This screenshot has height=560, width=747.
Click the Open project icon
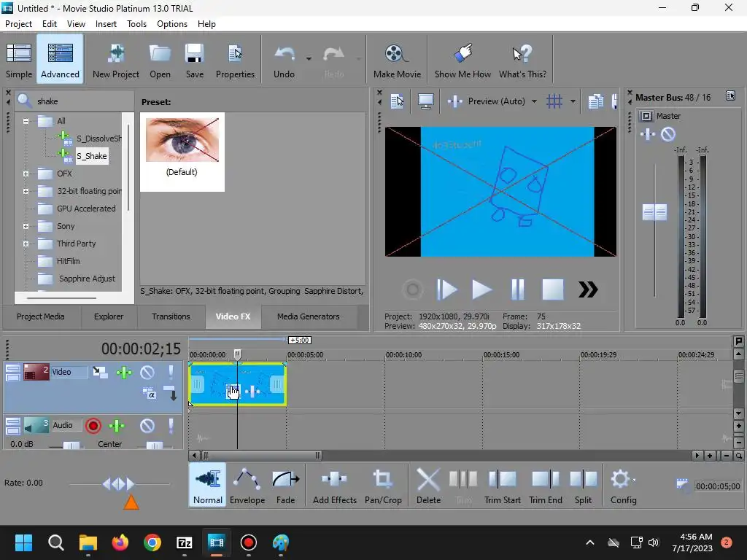(x=160, y=60)
